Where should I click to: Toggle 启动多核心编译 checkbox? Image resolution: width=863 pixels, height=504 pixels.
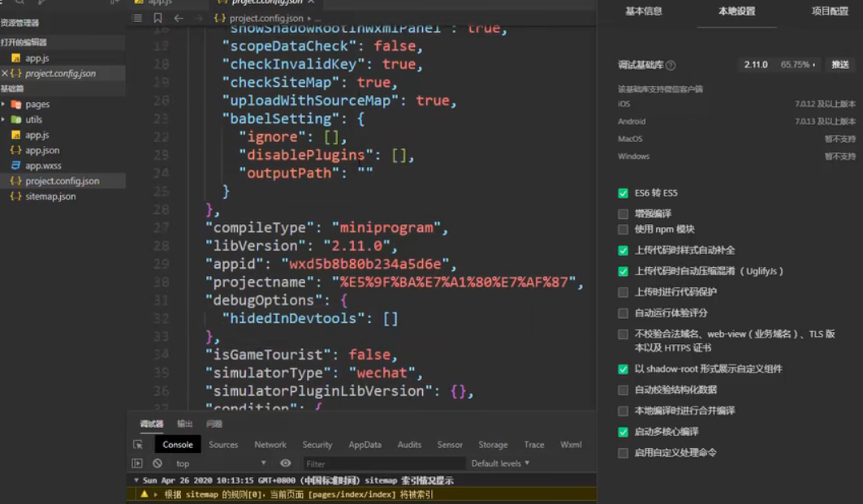(x=623, y=432)
